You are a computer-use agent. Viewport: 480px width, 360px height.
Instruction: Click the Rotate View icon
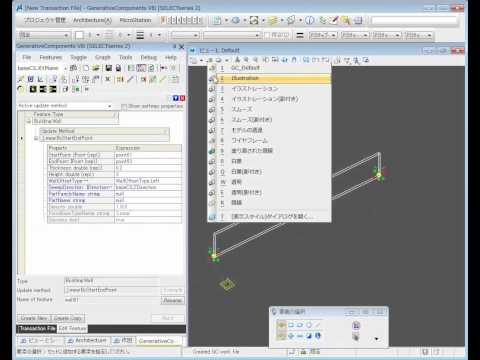284,60
